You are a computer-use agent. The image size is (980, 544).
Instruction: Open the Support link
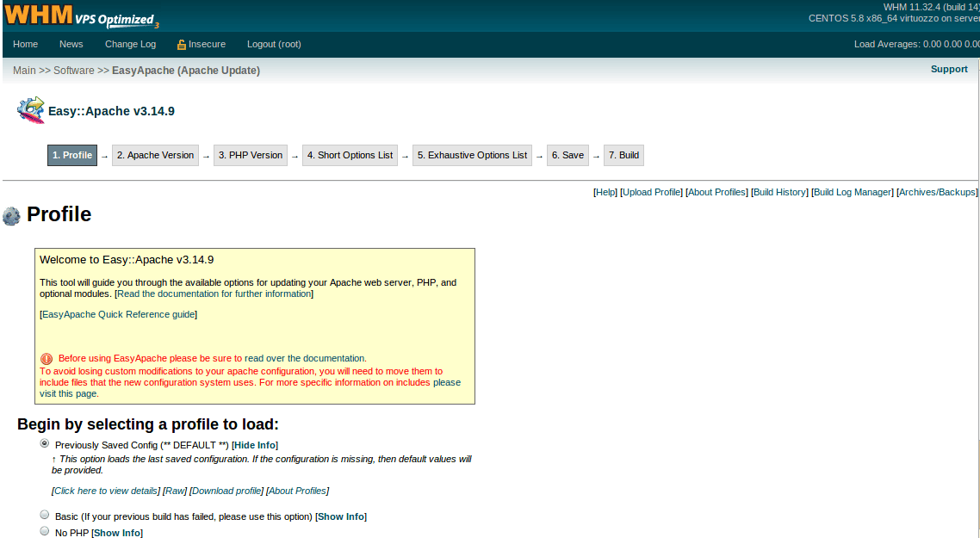click(949, 70)
